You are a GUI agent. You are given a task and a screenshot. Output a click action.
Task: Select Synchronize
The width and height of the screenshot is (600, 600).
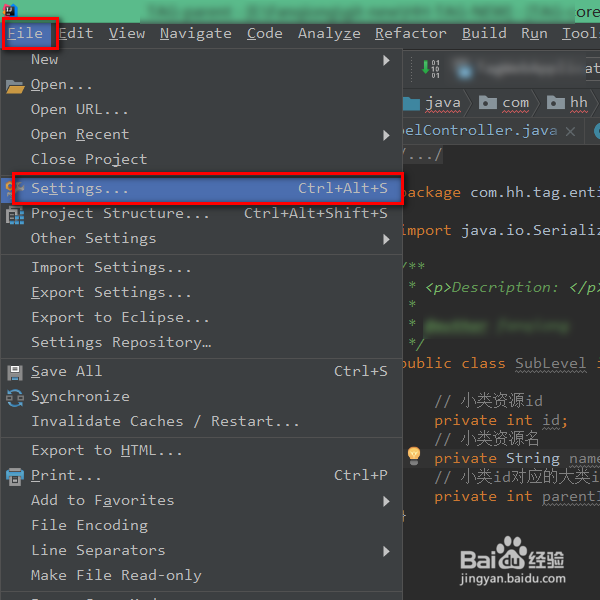[201, 396]
